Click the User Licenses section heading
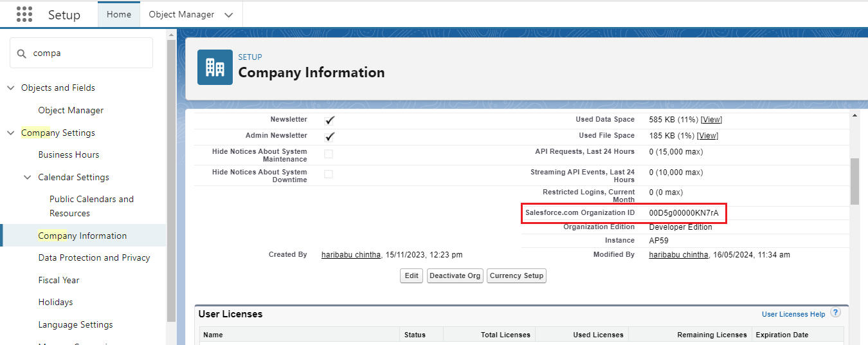868x345 pixels. pyautogui.click(x=230, y=314)
